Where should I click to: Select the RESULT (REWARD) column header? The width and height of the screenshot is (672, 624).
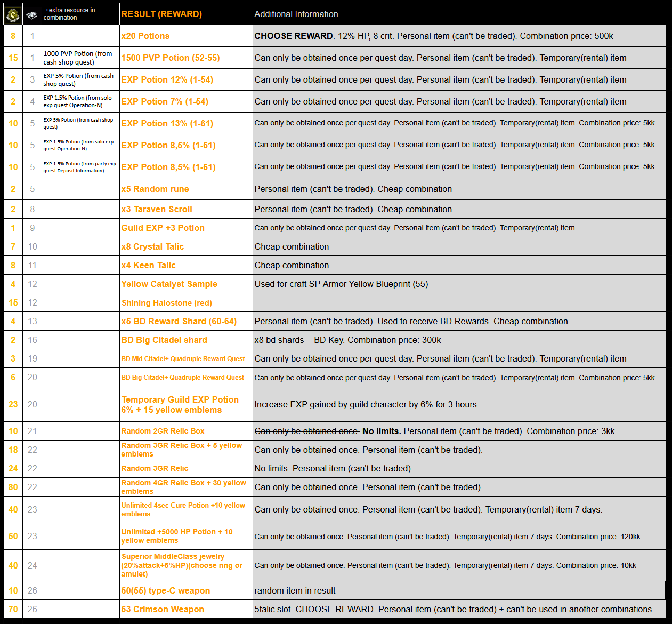[x=161, y=14]
